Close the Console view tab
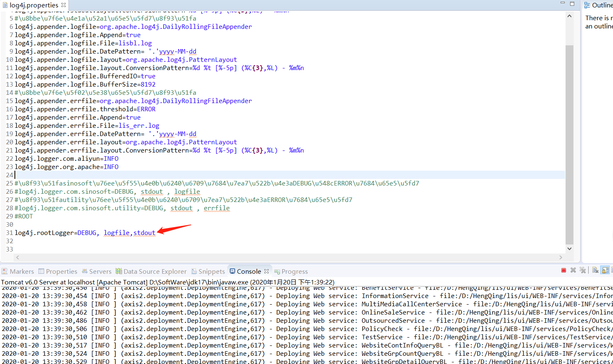Image resolution: width=613 pixels, height=364 pixels. [266, 271]
